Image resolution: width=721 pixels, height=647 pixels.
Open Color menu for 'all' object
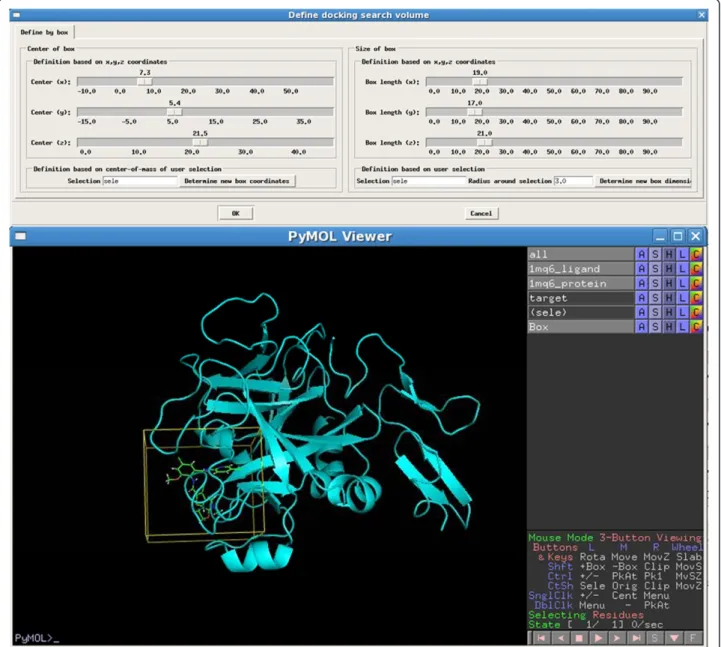click(696, 254)
